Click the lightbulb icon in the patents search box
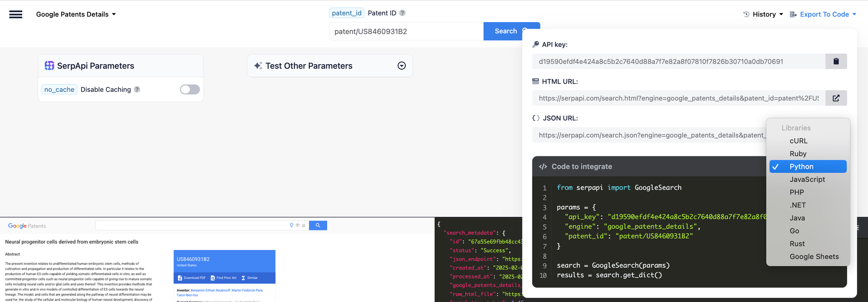 pyautogui.click(x=291, y=225)
